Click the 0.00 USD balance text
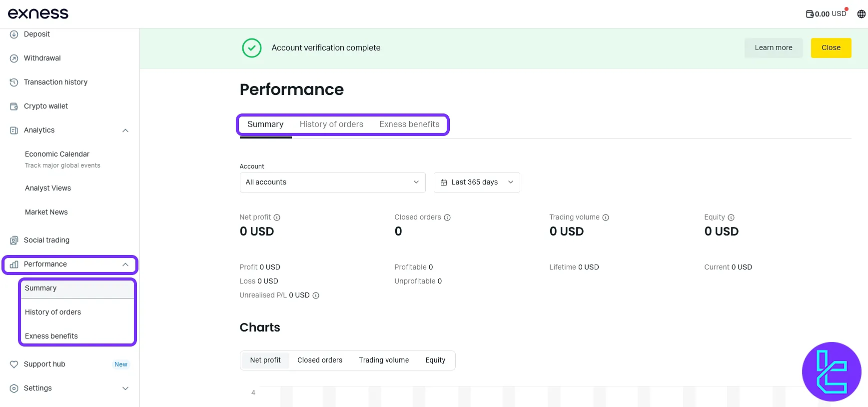Image resolution: width=868 pixels, height=407 pixels. [x=831, y=14]
